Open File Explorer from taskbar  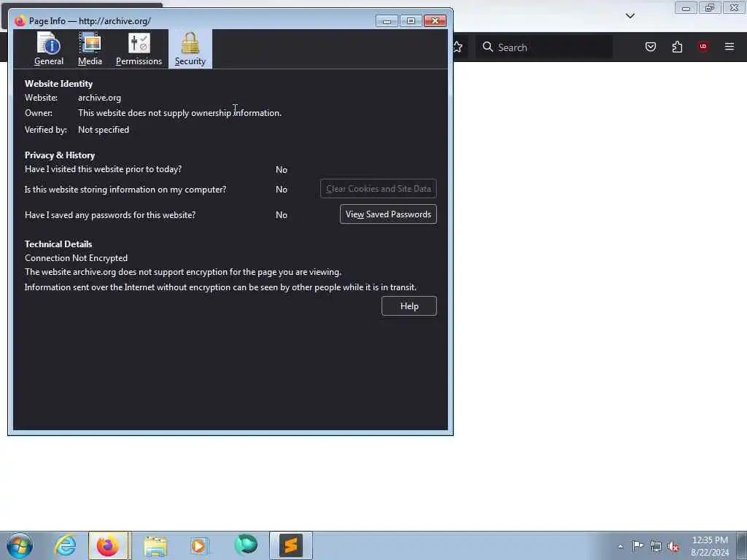pos(155,545)
